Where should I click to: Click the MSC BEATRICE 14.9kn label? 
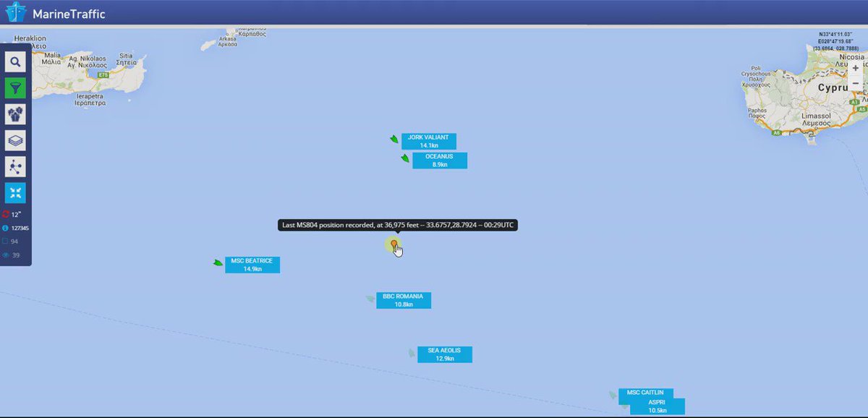tap(252, 265)
